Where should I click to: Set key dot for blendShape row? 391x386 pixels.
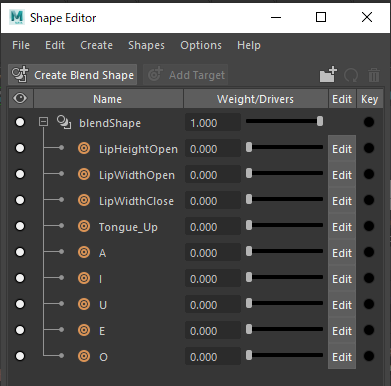pos(369,122)
